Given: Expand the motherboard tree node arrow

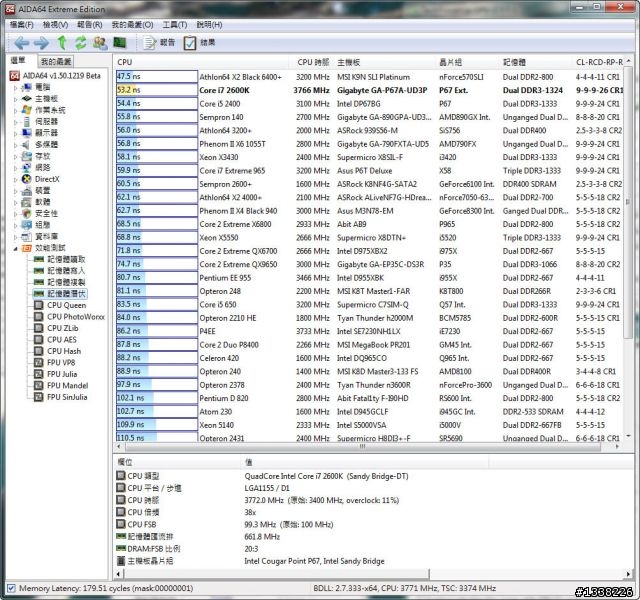Looking at the screenshot, I should (x=16, y=99).
